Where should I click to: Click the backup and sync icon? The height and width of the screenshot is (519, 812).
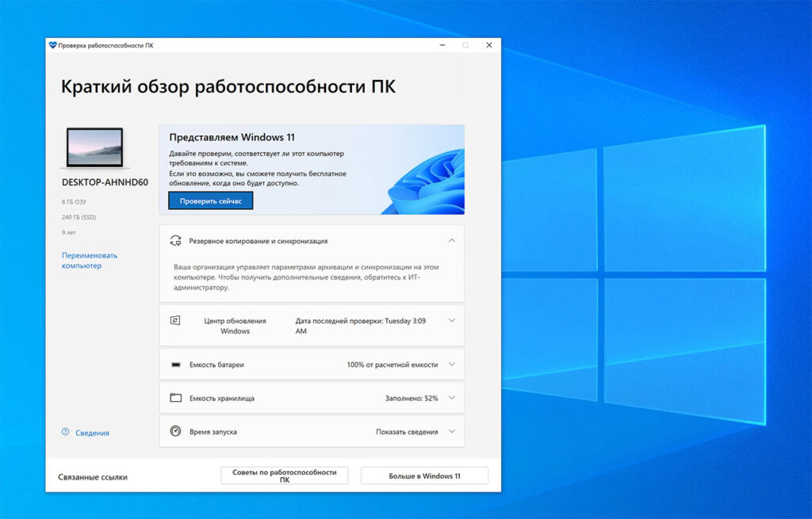[175, 241]
